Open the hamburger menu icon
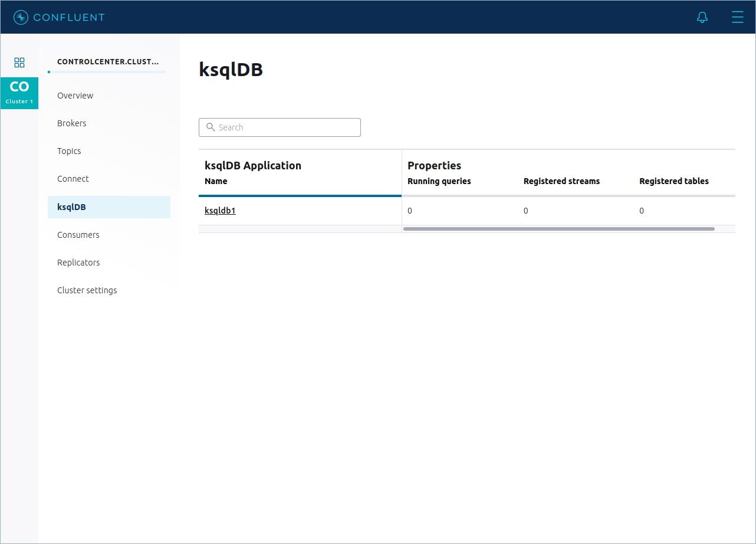The height and width of the screenshot is (544, 756). (737, 17)
